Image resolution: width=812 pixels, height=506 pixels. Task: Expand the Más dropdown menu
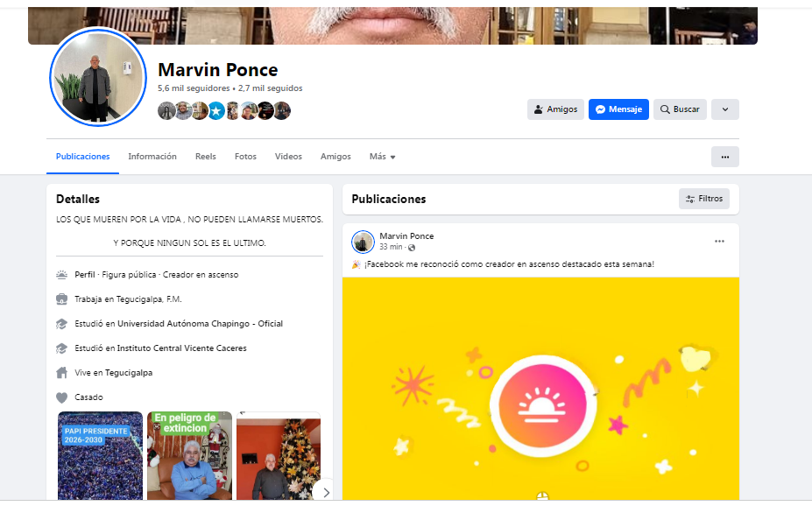[382, 156]
